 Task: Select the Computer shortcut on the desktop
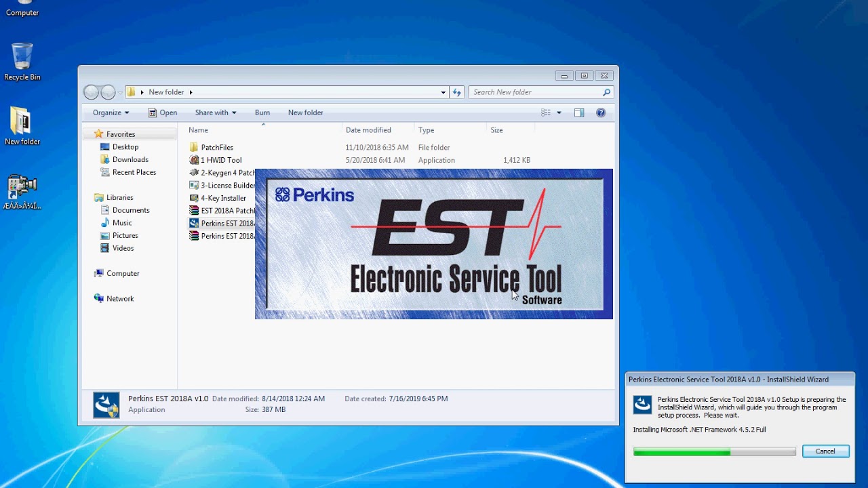coord(22,9)
